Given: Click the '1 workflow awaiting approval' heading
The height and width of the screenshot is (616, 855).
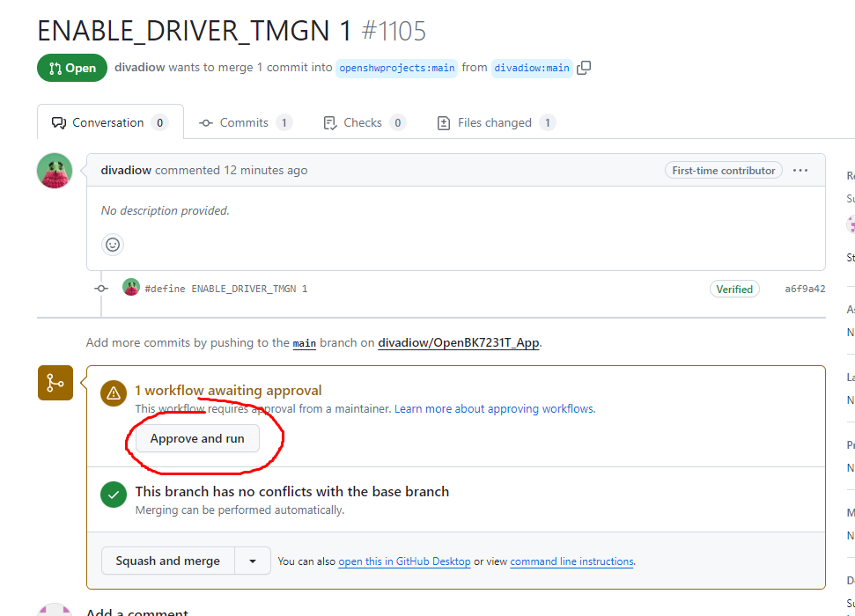Looking at the screenshot, I should [x=228, y=391].
